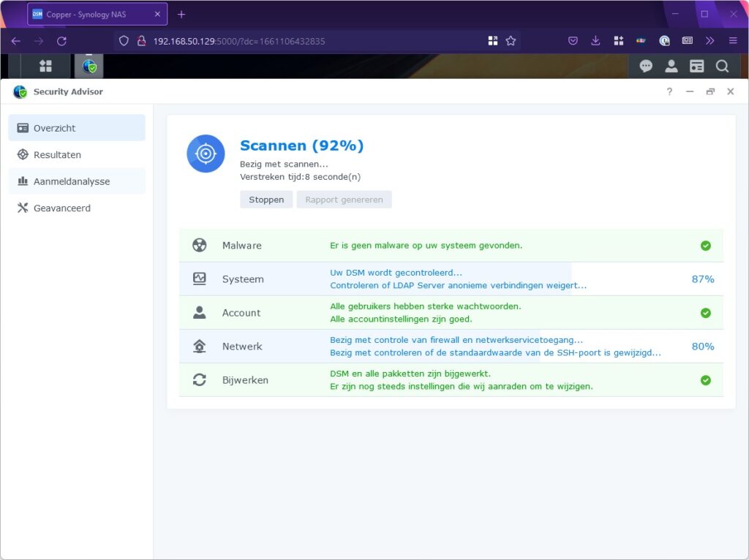Minimize the Security Advisor window
This screenshot has height=560, width=749.
click(690, 91)
